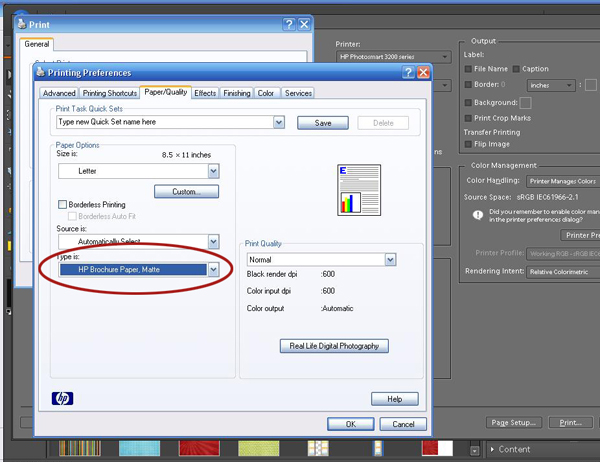Screen dimensions: 600x462
Task: Open the Print Quality Normal dropdown
Action: (390, 260)
